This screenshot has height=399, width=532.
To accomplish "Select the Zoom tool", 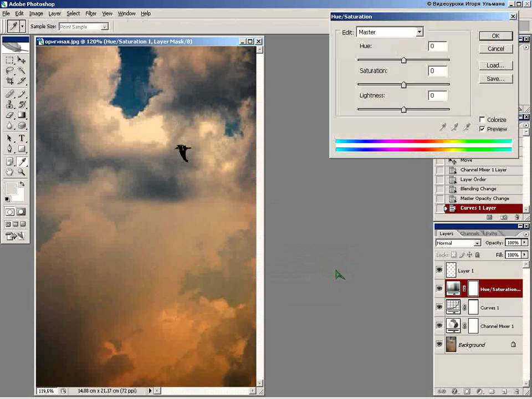I will [x=22, y=172].
